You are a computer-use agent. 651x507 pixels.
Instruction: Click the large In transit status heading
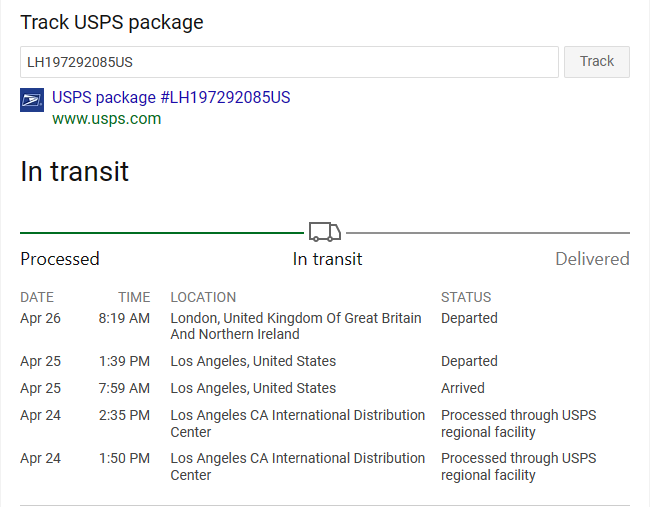74,171
